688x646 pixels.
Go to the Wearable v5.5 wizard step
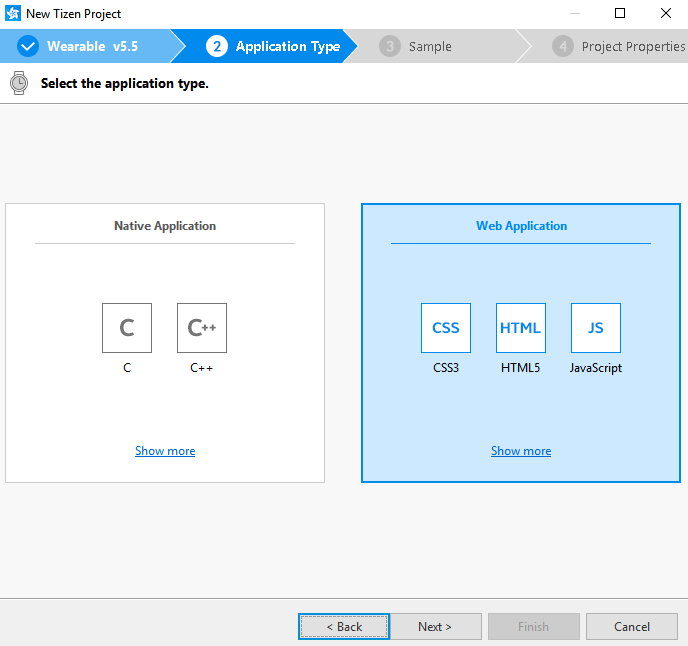click(x=92, y=46)
